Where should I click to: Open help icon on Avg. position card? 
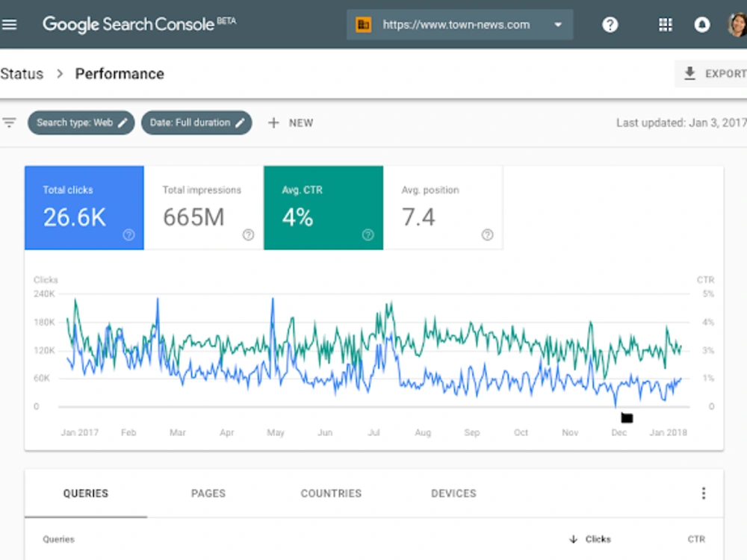[x=487, y=234]
